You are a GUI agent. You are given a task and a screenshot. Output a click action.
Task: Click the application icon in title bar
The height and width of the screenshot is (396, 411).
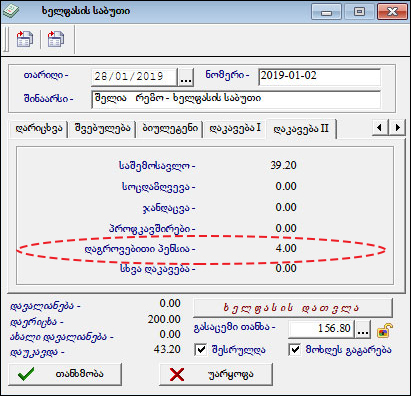point(11,11)
